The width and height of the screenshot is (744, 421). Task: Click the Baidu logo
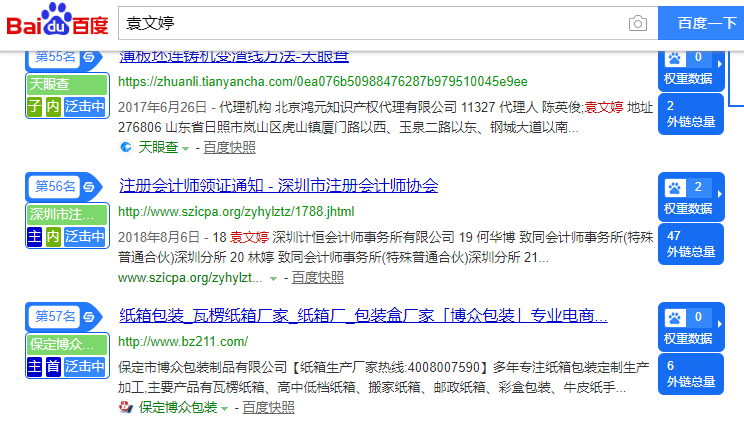tap(57, 19)
